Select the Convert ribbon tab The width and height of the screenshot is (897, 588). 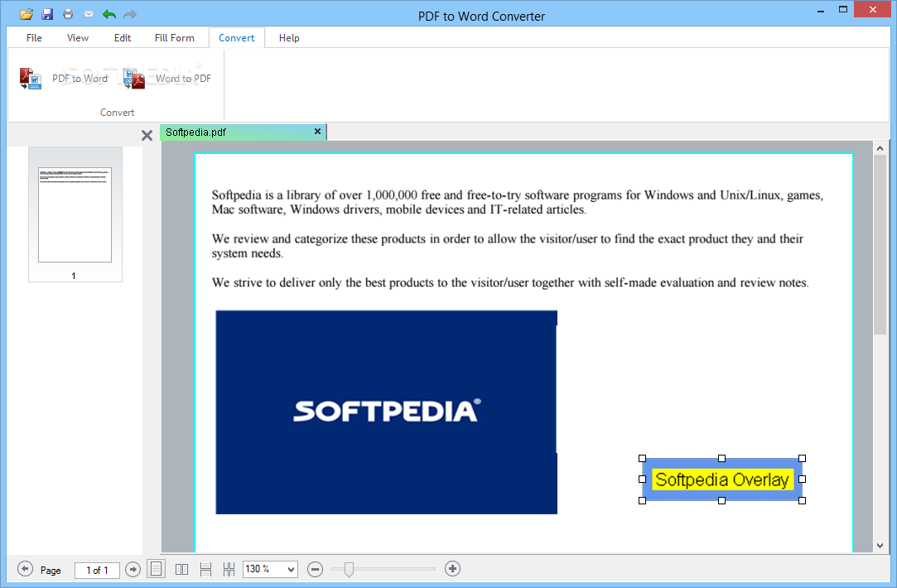(236, 38)
